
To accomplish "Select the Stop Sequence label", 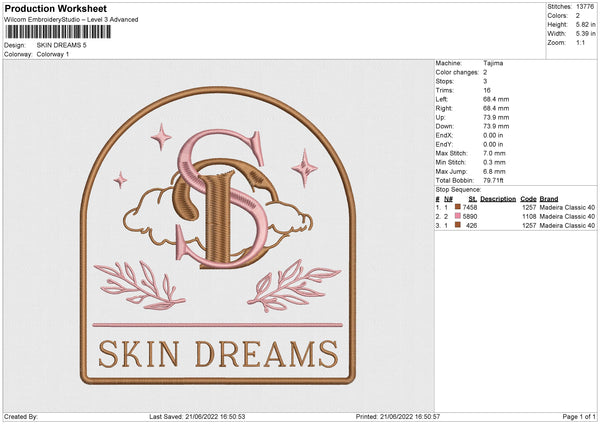I will (458, 189).
